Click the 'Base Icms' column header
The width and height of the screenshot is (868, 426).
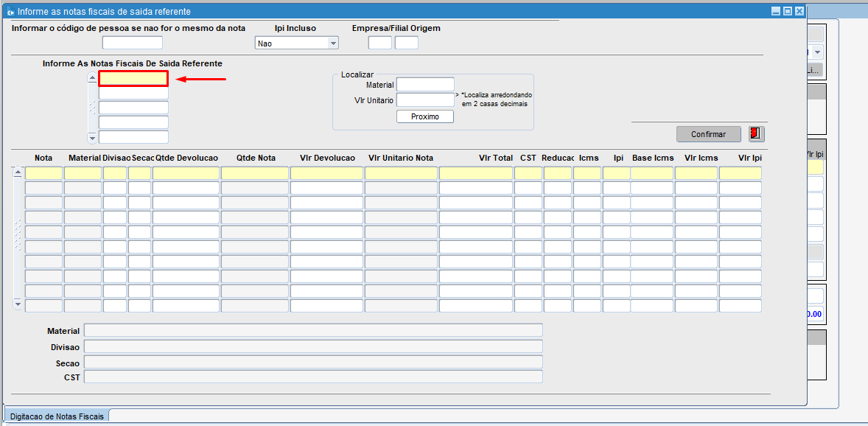point(654,158)
